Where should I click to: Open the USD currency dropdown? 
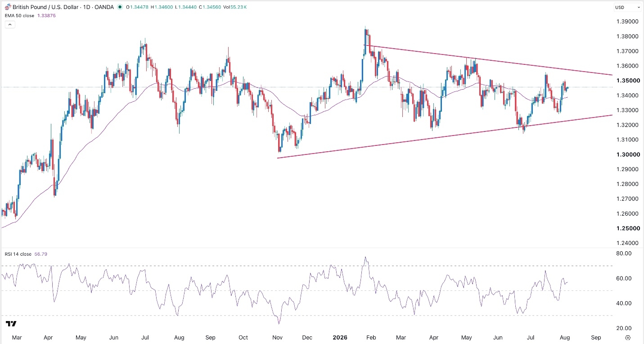[627, 7]
